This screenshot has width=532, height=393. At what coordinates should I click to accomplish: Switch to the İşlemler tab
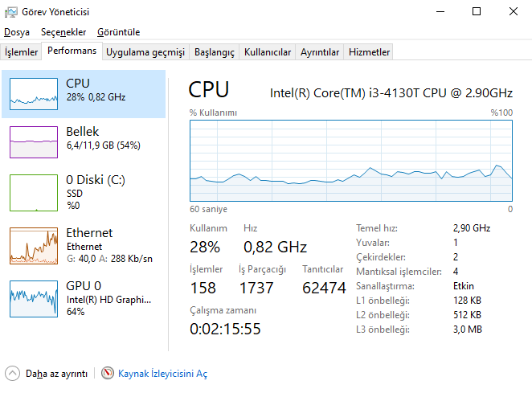(22, 52)
